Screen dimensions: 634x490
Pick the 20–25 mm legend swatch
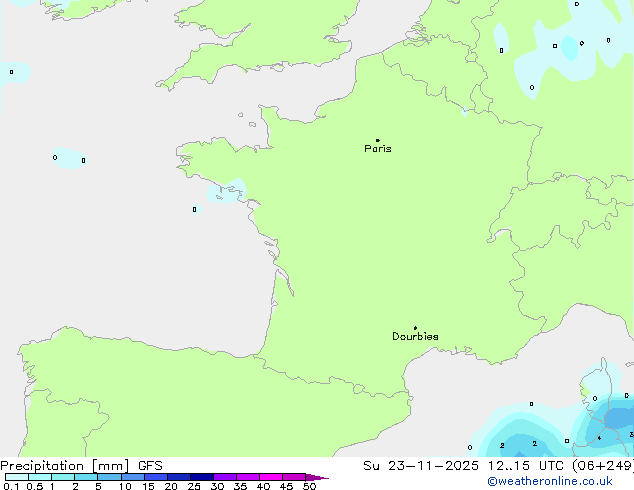coord(179,477)
